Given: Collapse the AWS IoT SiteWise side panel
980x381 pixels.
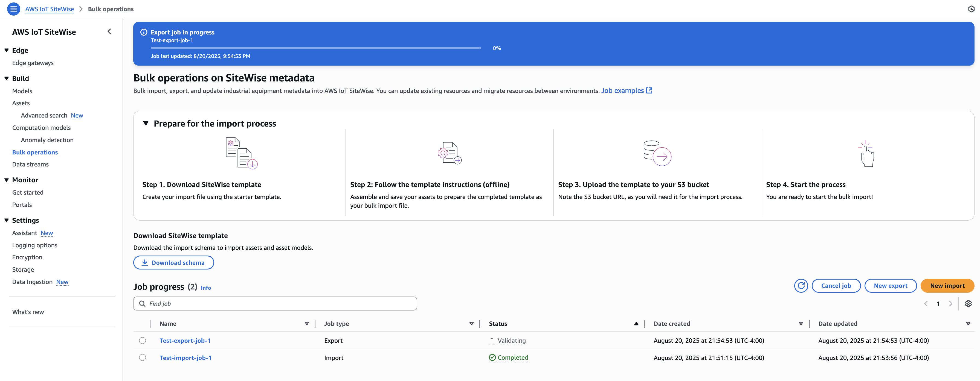Looking at the screenshot, I should click(x=109, y=31).
